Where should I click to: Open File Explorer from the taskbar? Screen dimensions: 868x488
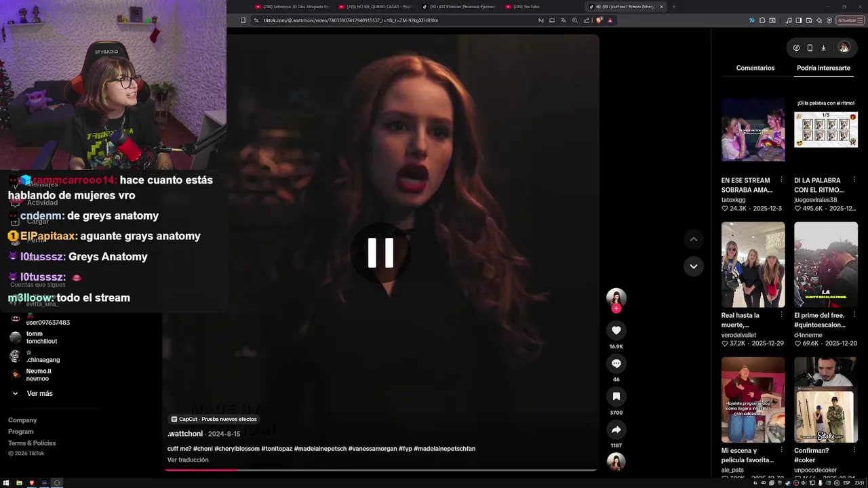click(19, 483)
